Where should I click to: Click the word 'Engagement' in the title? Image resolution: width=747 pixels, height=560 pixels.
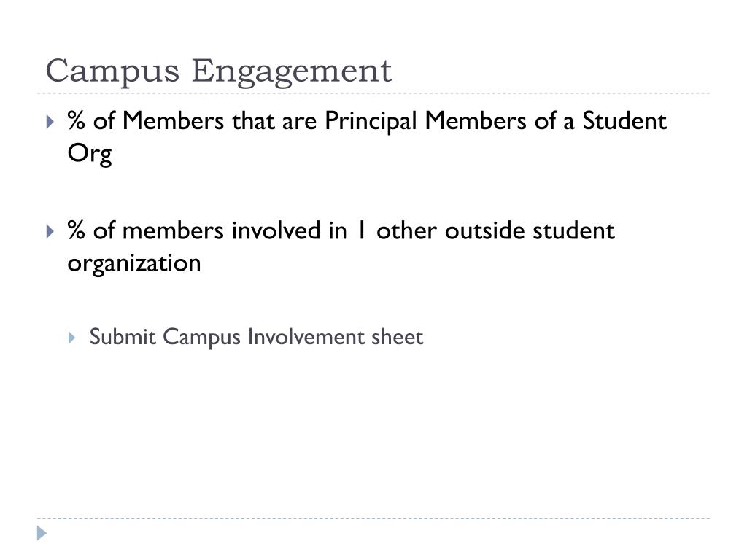[292, 71]
